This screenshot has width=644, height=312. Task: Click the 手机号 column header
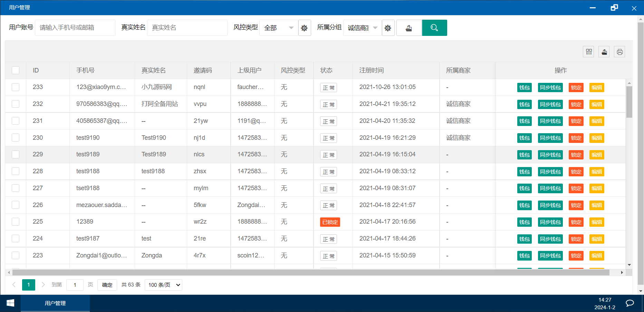[85, 70]
